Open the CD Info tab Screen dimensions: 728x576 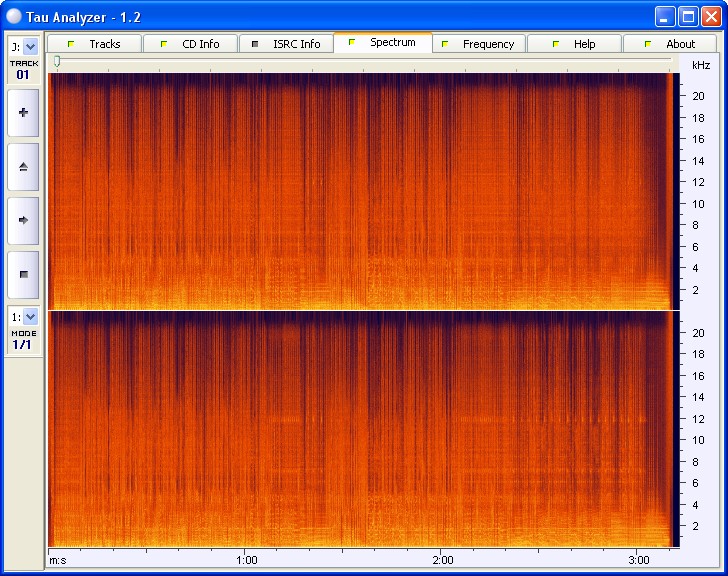[x=190, y=44]
